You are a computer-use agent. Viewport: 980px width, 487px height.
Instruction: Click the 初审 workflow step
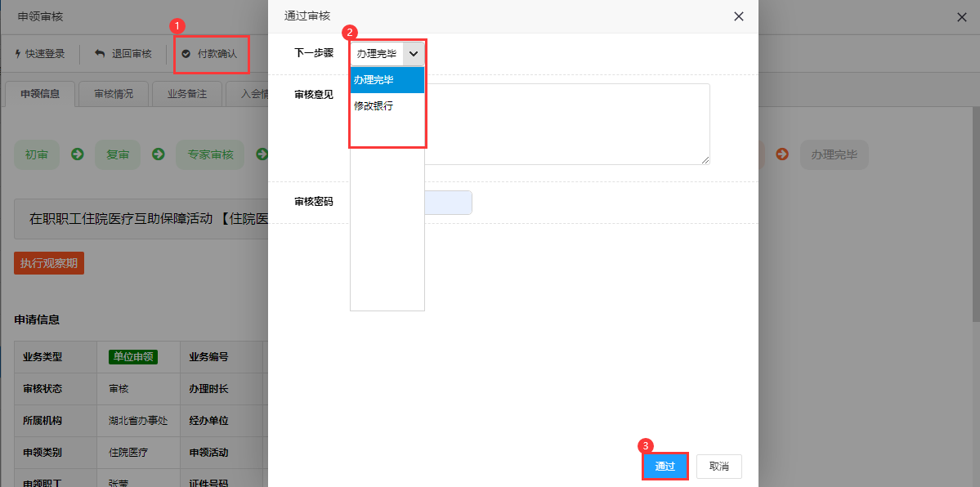(x=36, y=154)
